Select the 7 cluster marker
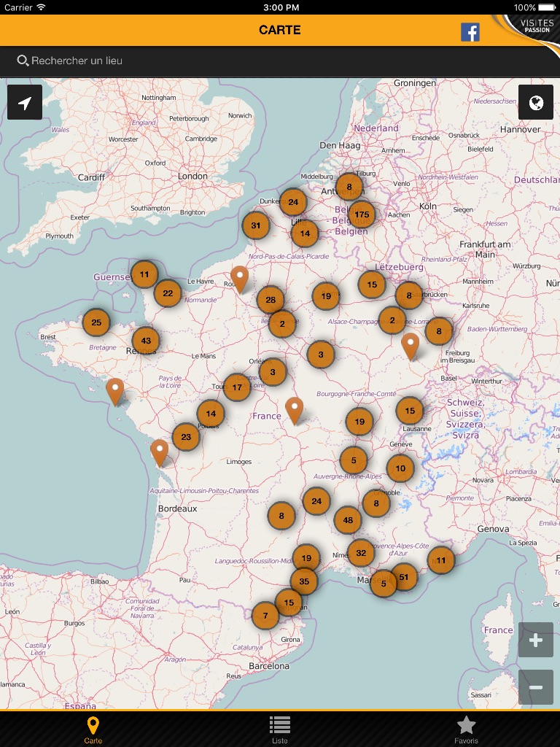 click(x=265, y=615)
